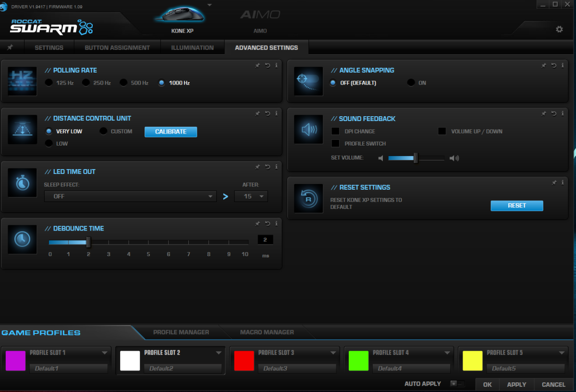Open the Macro Manager tab
Viewport: 576px width, 392px height.
[267, 332]
